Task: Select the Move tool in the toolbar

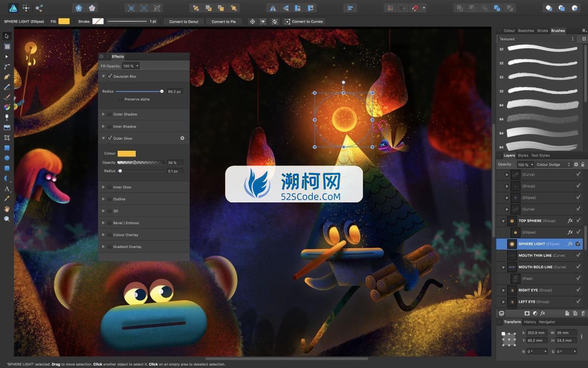Action: pos(7,36)
